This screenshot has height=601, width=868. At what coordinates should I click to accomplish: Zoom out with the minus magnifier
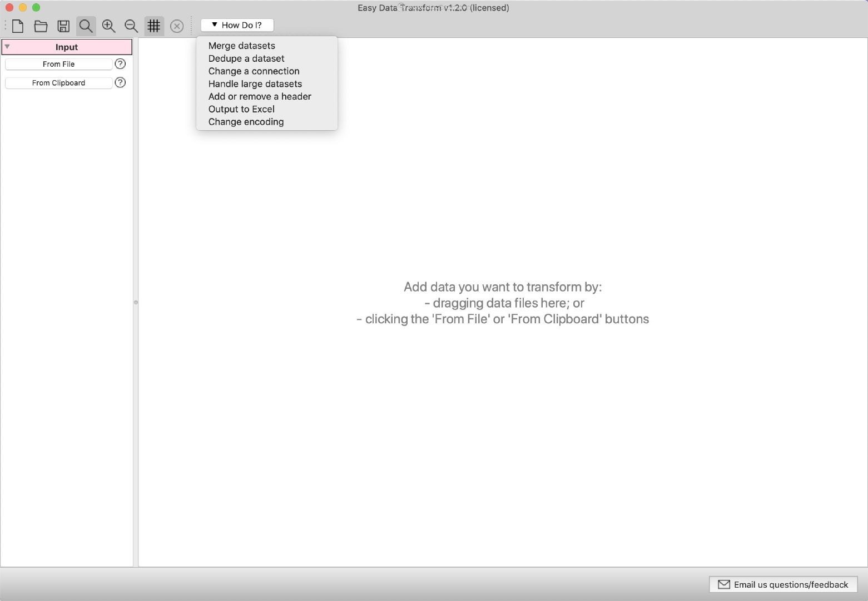click(x=131, y=26)
